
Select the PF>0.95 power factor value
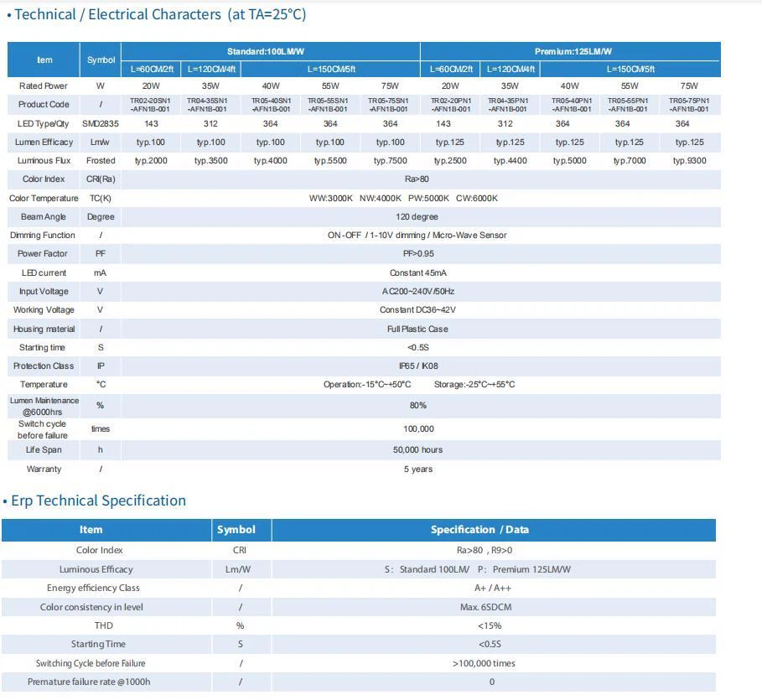[418, 254]
